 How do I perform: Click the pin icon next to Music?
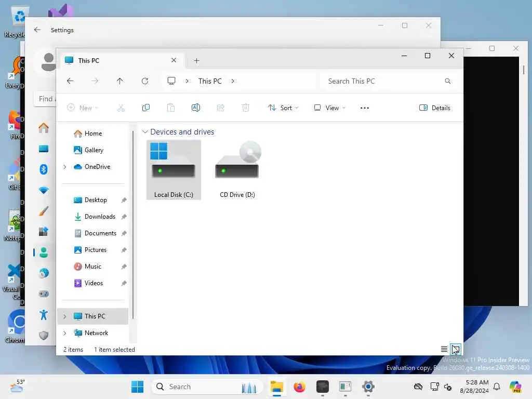coord(124,267)
